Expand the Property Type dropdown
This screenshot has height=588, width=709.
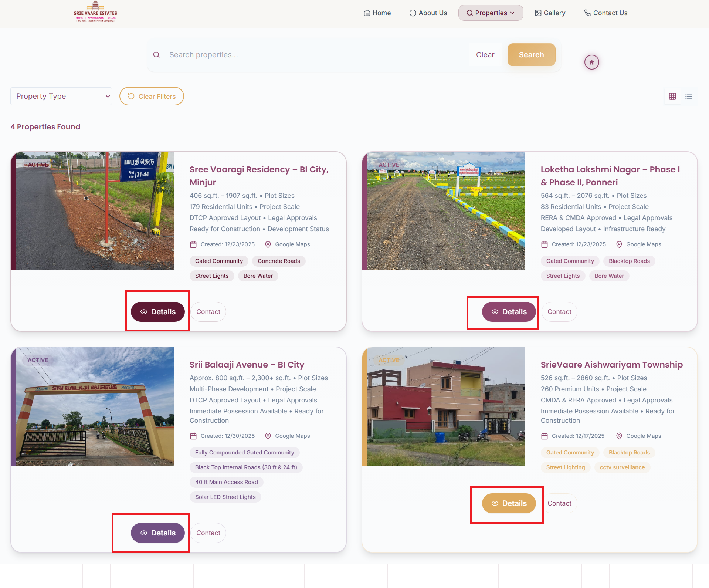click(61, 96)
